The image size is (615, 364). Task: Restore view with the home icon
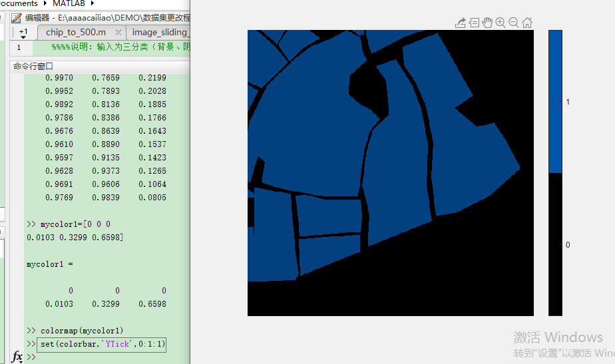(x=527, y=23)
